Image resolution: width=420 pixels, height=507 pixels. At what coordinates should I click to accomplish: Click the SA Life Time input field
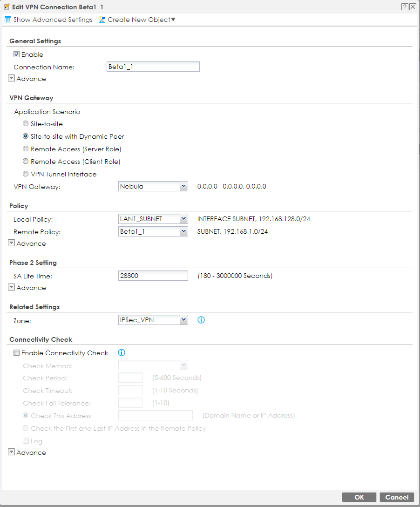153,276
